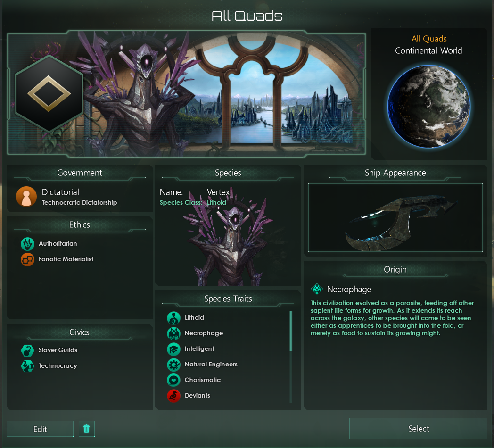Click the Dictatorial government icon
Image resolution: width=494 pixels, height=448 pixels.
coord(26,197)
